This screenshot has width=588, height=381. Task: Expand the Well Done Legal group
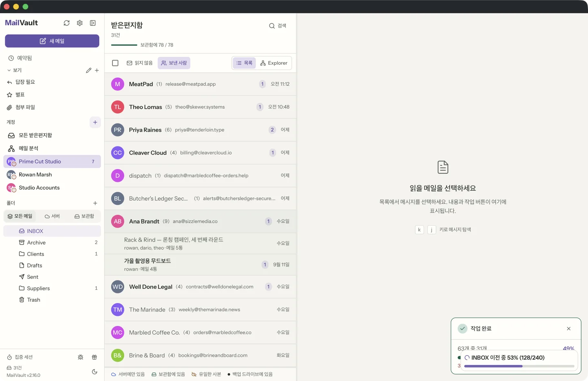200,287
